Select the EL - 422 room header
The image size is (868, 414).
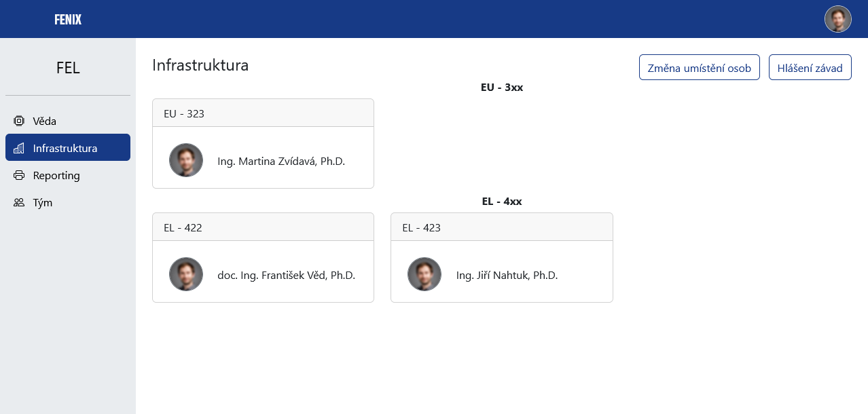point(263,227)
